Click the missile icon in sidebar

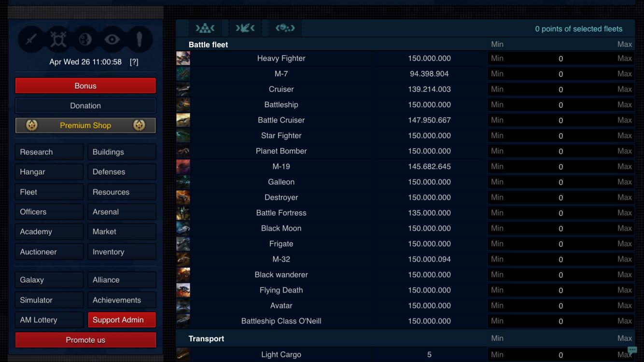click(x=140, y=40)
